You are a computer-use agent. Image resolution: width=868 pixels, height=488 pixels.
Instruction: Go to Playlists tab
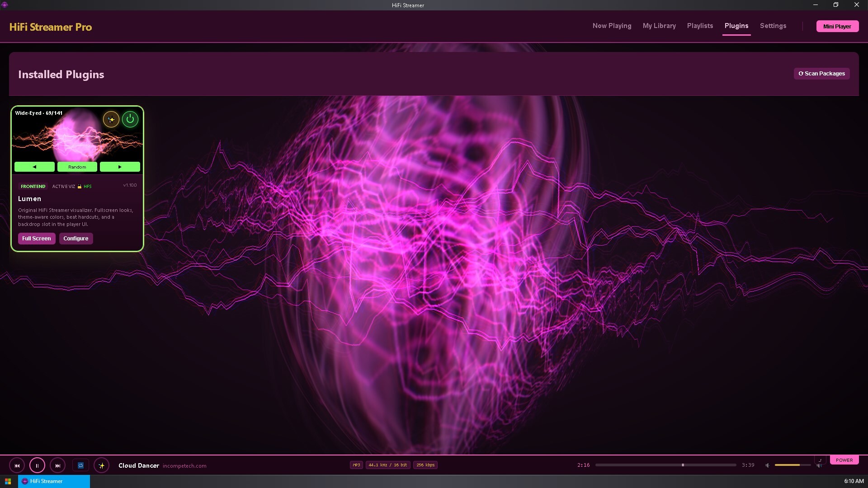pyautogui.click(x=700, y=26)
